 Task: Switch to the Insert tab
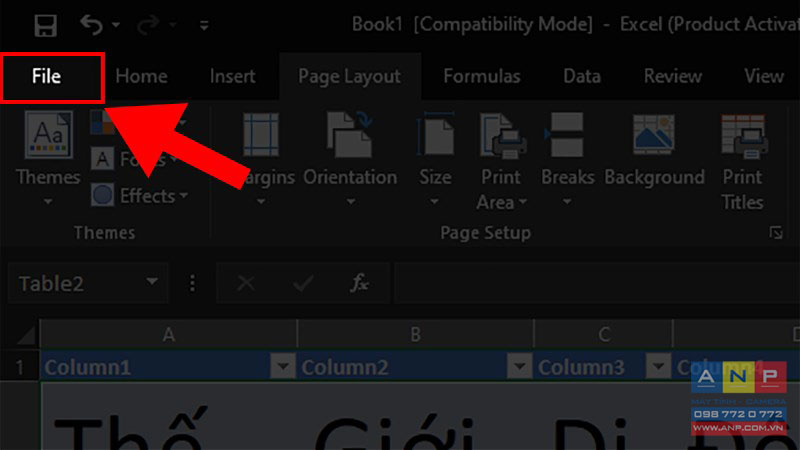click(232, 77)
